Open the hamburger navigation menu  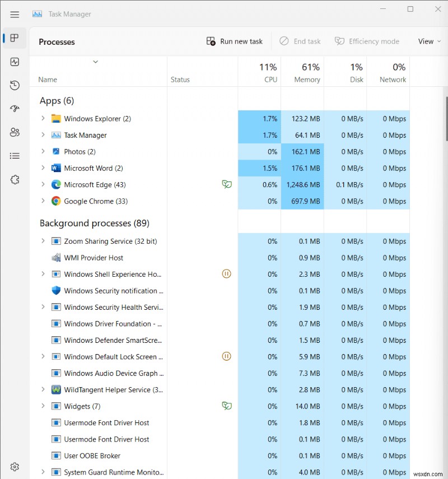(15, 15)
